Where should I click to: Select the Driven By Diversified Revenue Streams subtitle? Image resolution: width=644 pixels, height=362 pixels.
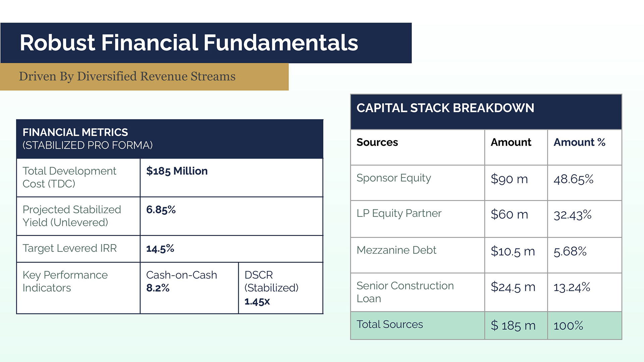click(x=127, y=76)
